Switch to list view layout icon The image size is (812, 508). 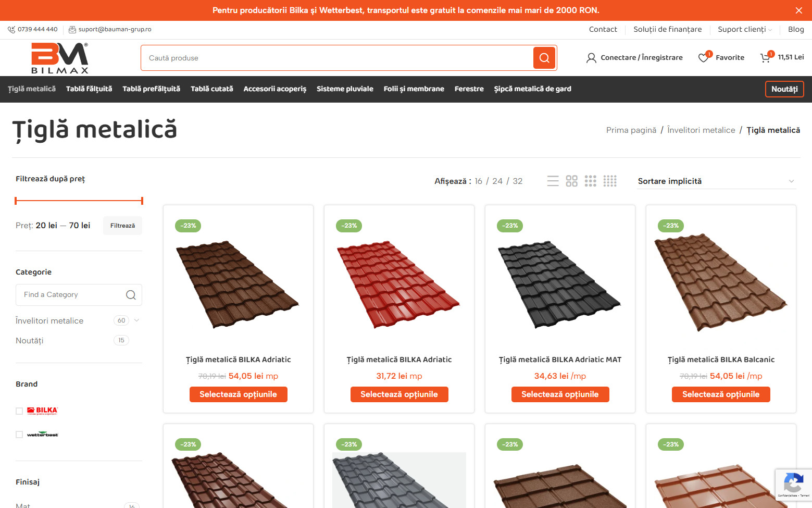553,181
